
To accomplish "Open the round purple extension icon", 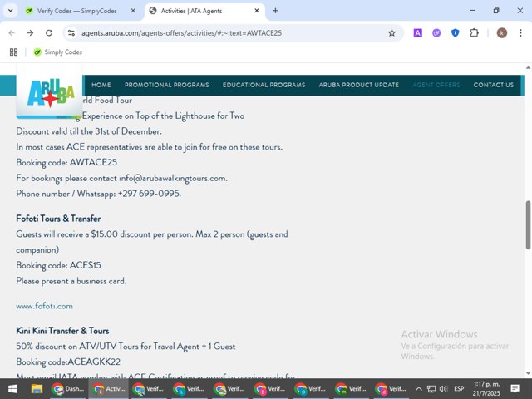I will (436, 33).
